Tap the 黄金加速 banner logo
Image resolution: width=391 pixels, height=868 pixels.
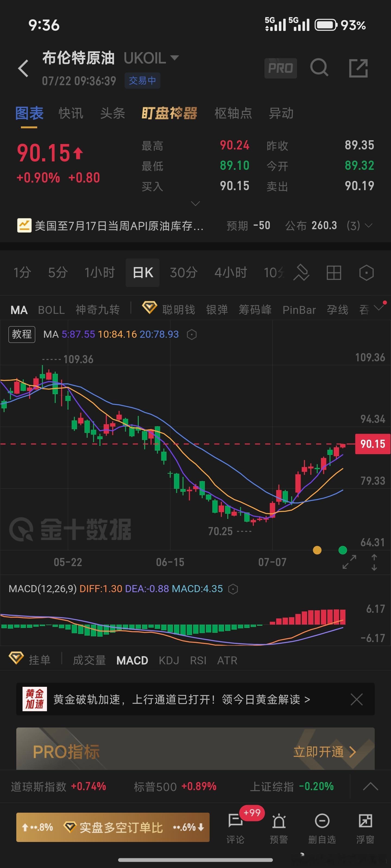(x=35, y=699)
